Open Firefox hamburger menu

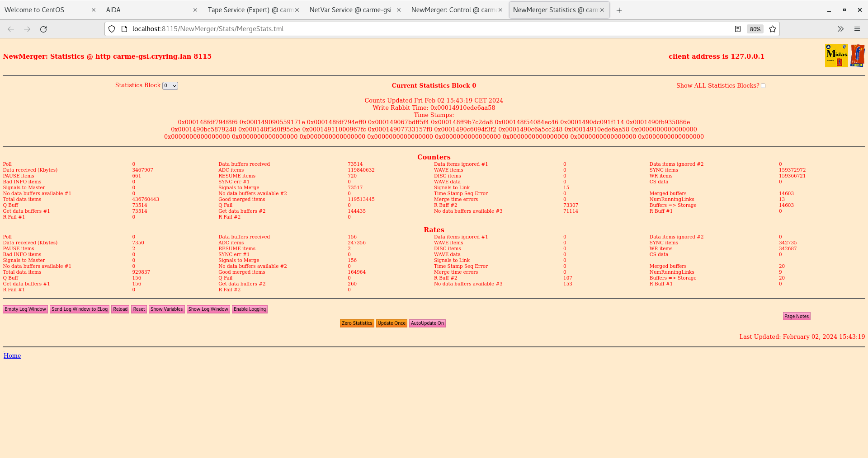coord(857,29)
